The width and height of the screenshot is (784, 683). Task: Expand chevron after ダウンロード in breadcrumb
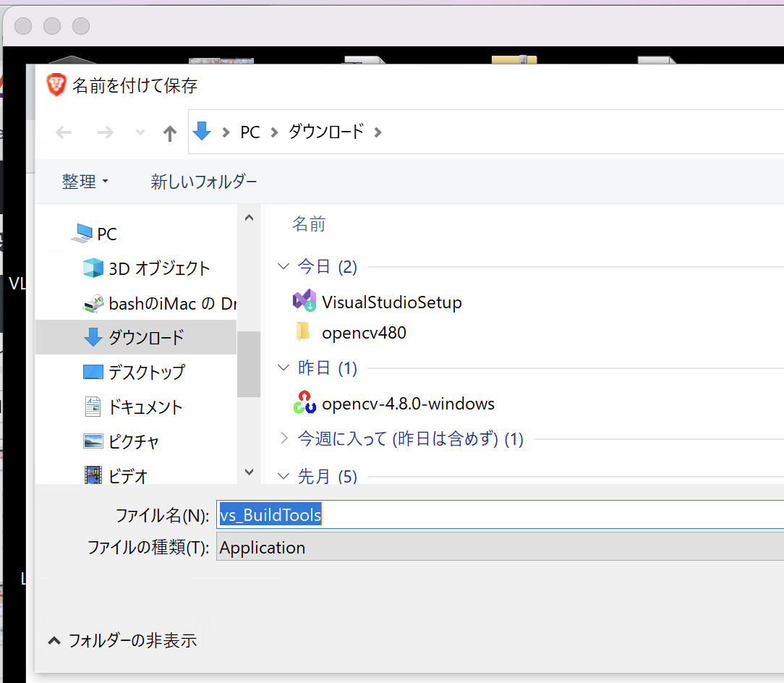click(x=378, y=132)
